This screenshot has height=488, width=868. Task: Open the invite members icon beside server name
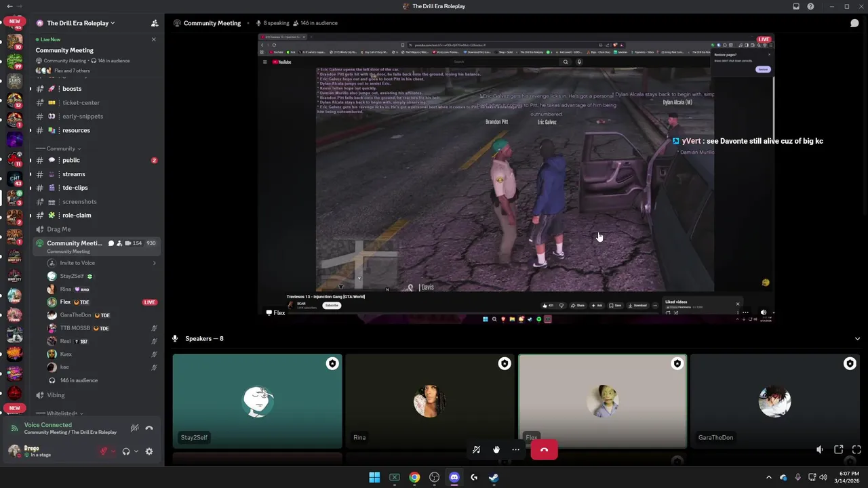coord(155,23)
